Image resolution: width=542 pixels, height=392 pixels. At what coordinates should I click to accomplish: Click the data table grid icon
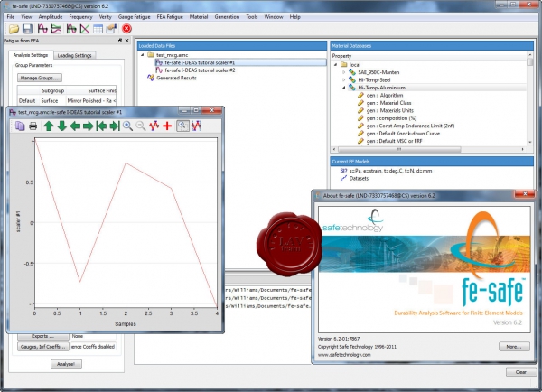[98, 29]
